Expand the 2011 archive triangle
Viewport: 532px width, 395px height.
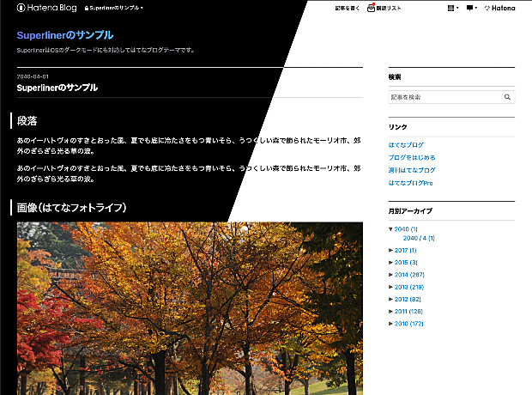(390, 312)
